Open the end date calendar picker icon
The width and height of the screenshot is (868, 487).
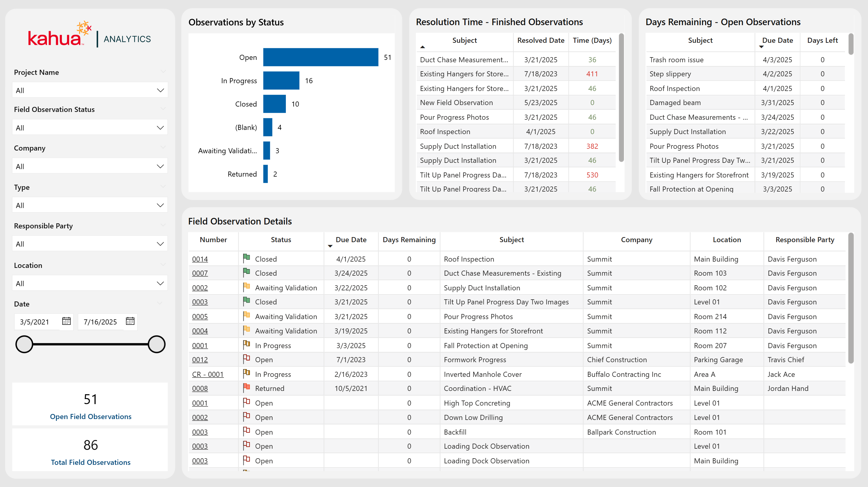pos(130,321)
